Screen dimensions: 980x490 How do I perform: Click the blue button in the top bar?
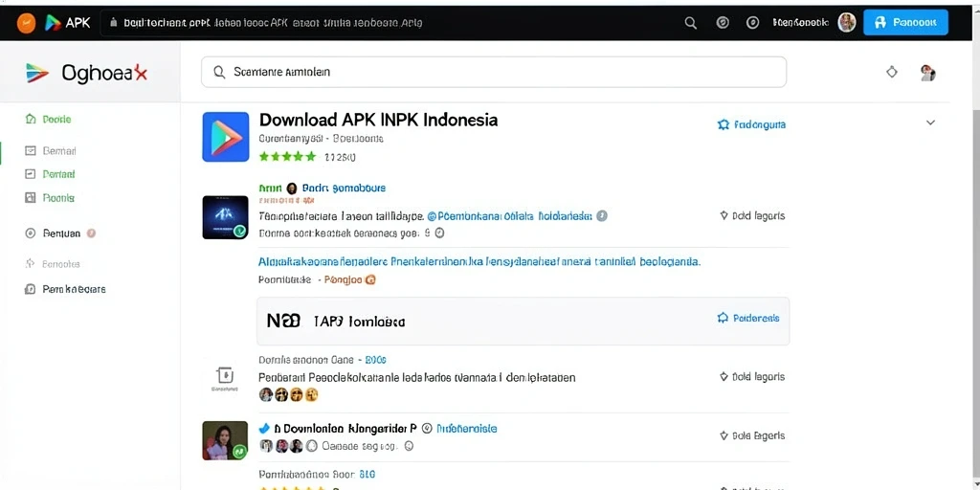[x=905, y=23]
